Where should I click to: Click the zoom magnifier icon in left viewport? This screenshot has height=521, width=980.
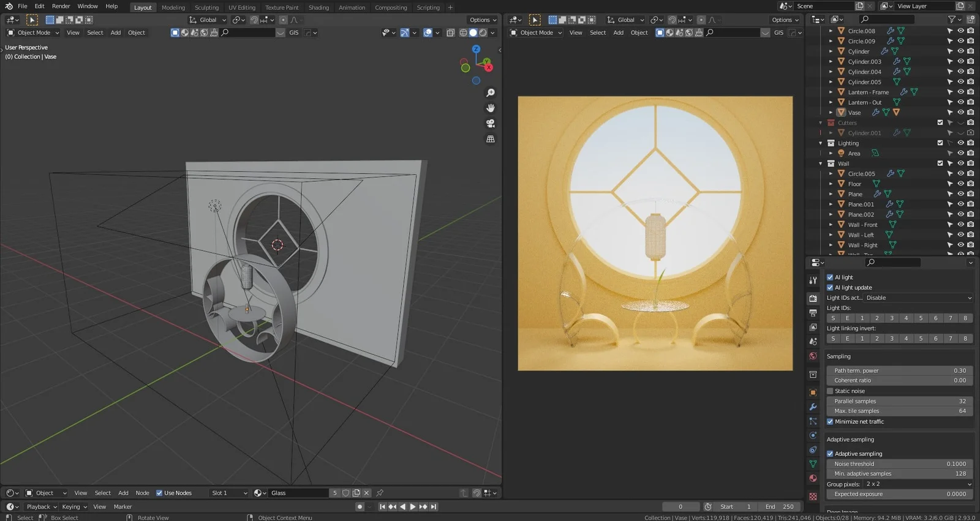[490, 93]
